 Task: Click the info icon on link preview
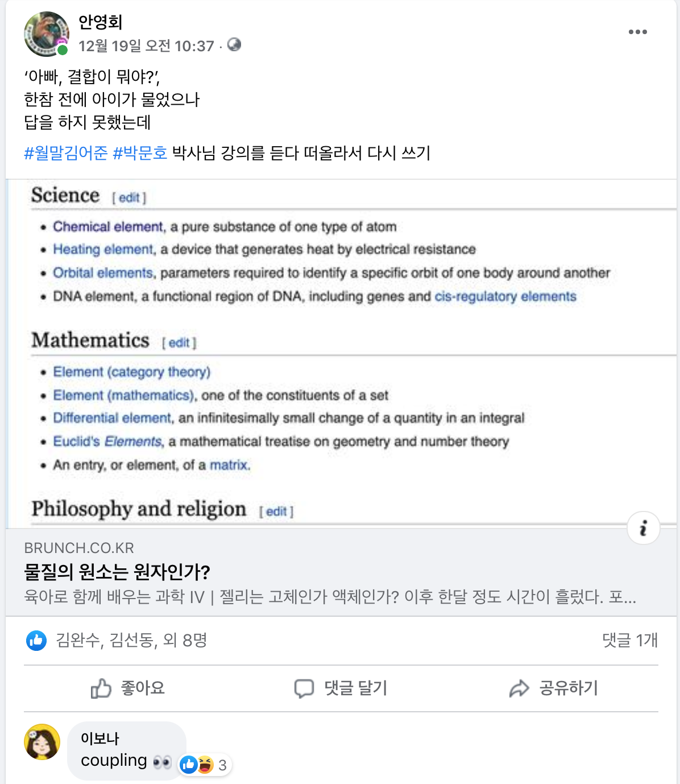click(643, 528)
